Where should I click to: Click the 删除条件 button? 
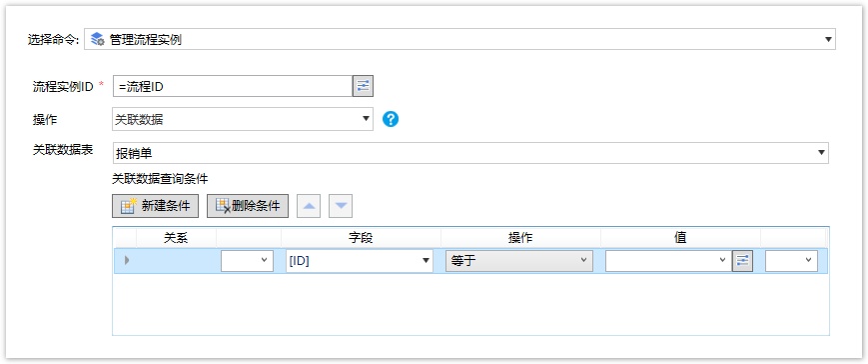tap(248, 206)
